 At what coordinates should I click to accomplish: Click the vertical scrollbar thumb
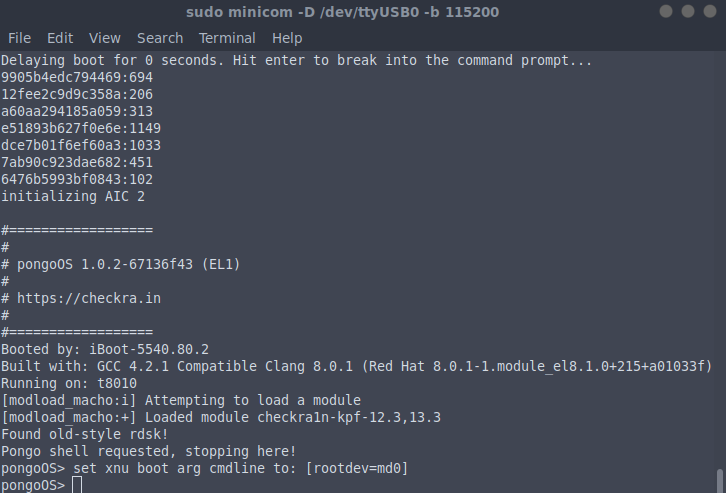[x=720, y=479]
